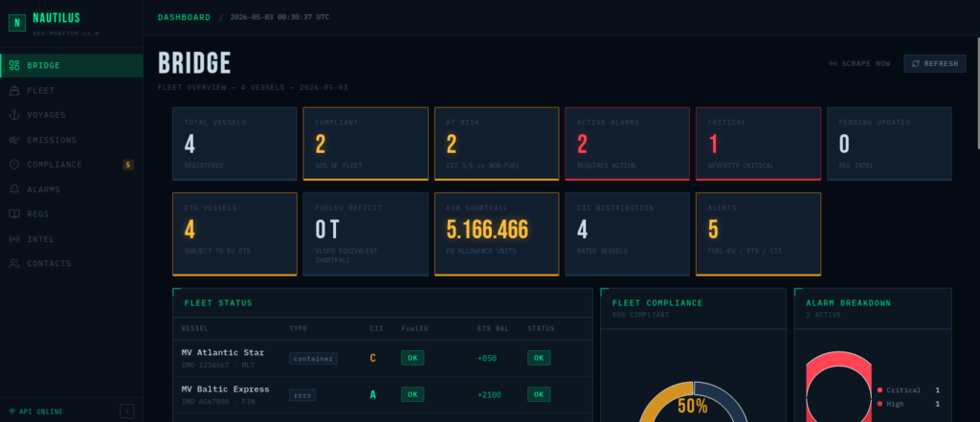Click the Refresh button

935,64
